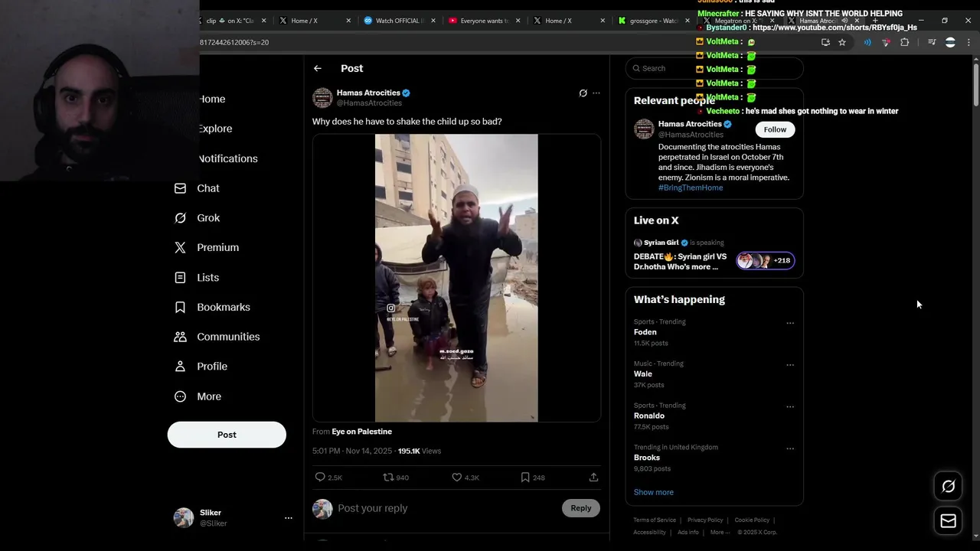
Task: Open the Eye on Palestine source link
Action: click(x=361, y=432)
